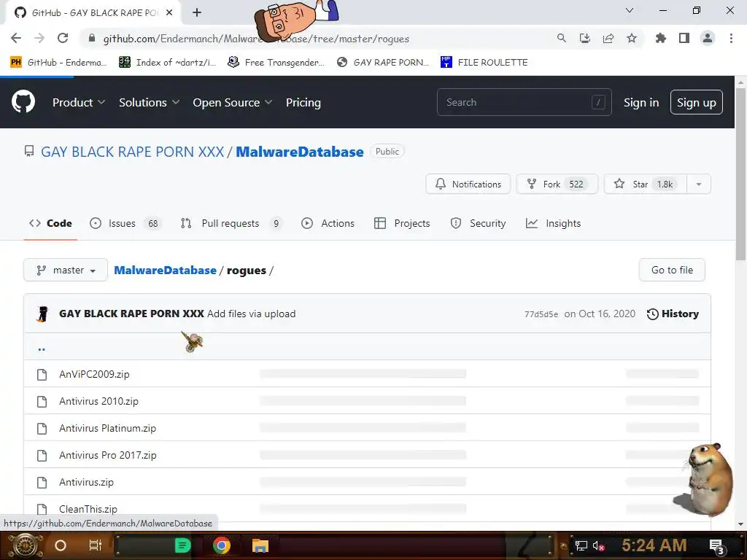Open CleanThis.zip file
747x560 pixels.
pos(88,509)
